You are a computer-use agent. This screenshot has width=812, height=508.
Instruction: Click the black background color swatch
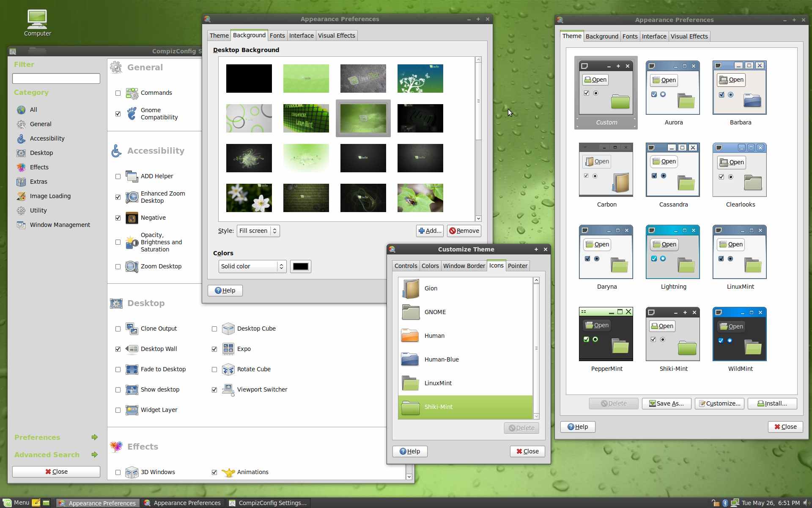pyautogui.click(x=301, y=266)
